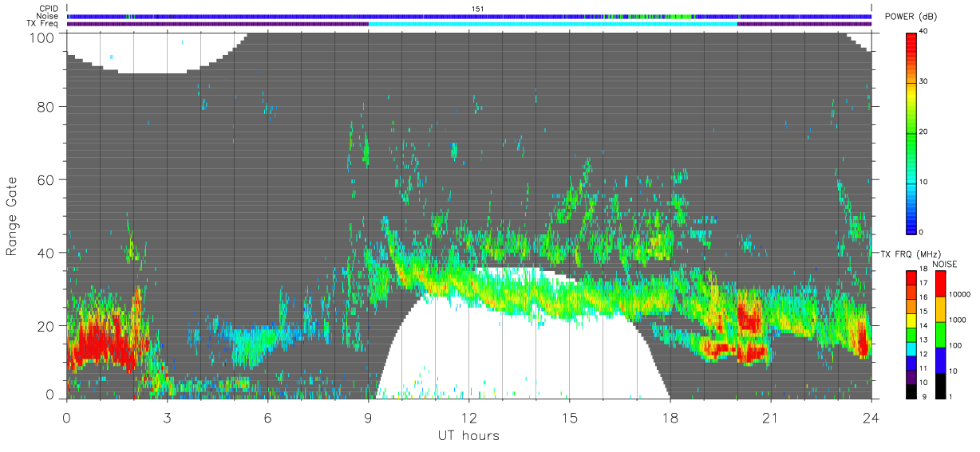
Task: Click the 24 tick label on UT axis
Action: point(871,418)
